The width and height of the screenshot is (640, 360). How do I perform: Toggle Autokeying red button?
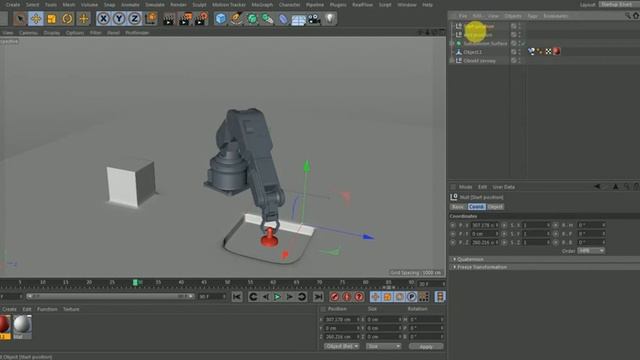[347, 297]
